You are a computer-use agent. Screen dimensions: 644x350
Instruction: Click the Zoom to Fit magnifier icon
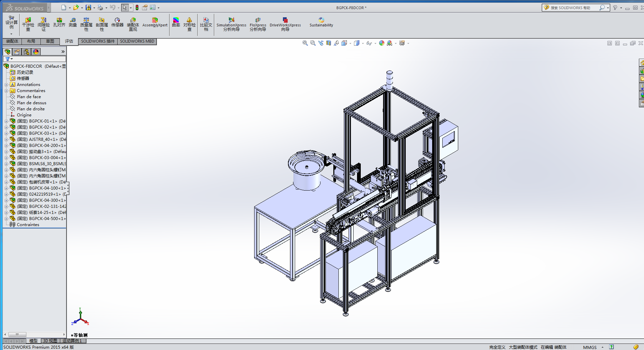305,43
